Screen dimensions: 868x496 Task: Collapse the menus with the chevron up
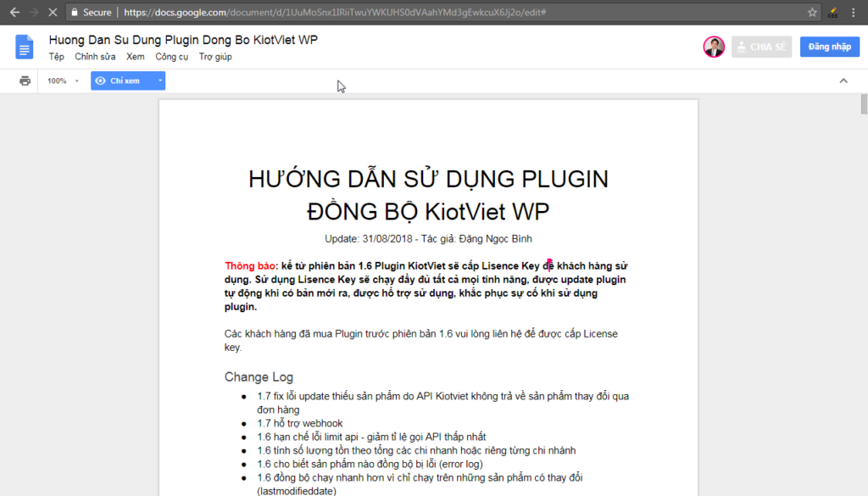843,81
